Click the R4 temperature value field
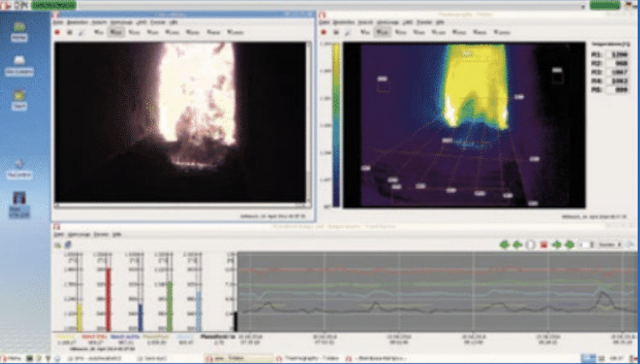This screenshot has width=640, height=364. (618, 82)
